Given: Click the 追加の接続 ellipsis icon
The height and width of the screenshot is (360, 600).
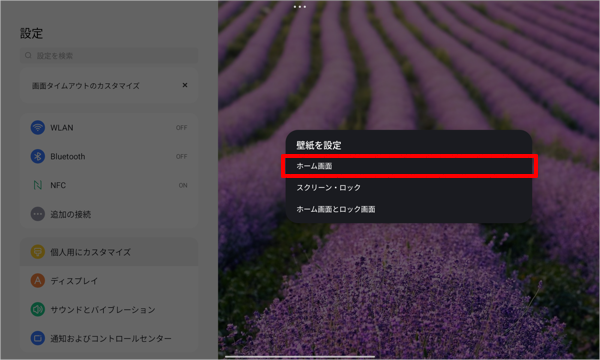Looking at the screenshot, I should tap(38, 214).
